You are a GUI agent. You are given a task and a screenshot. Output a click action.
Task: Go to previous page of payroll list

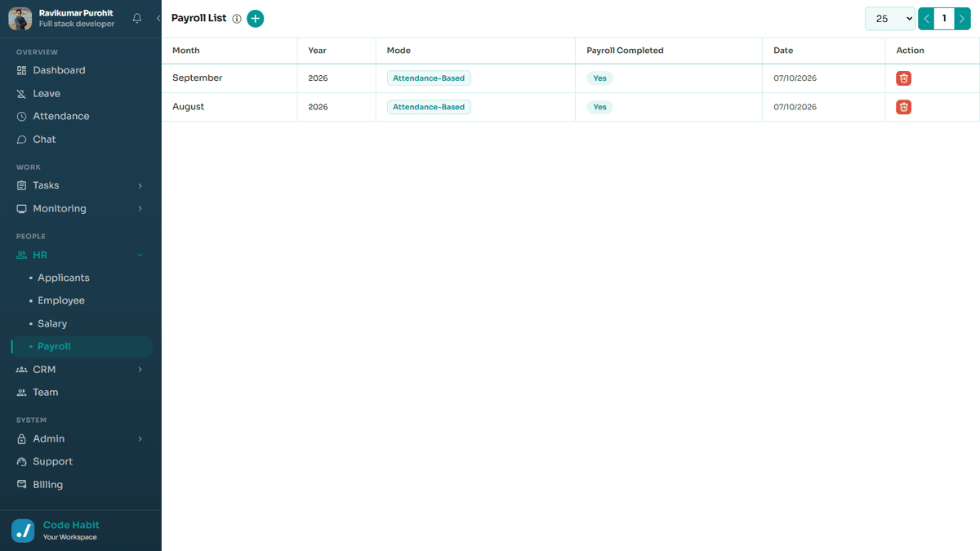(926, 18)
